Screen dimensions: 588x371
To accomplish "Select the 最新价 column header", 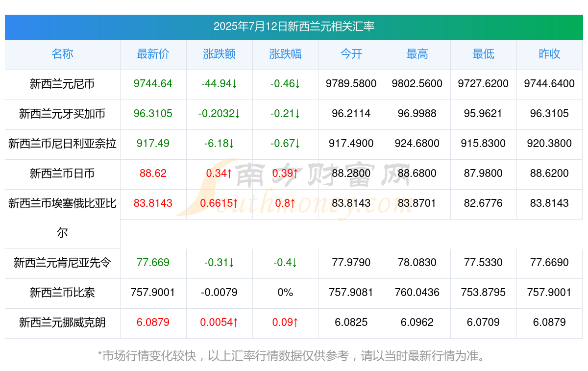I will tap(153, 54).
